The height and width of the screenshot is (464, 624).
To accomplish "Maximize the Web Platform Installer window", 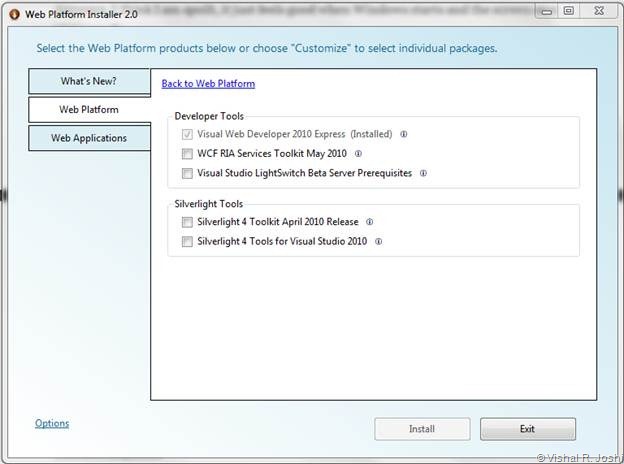I will tap(569, 11).
